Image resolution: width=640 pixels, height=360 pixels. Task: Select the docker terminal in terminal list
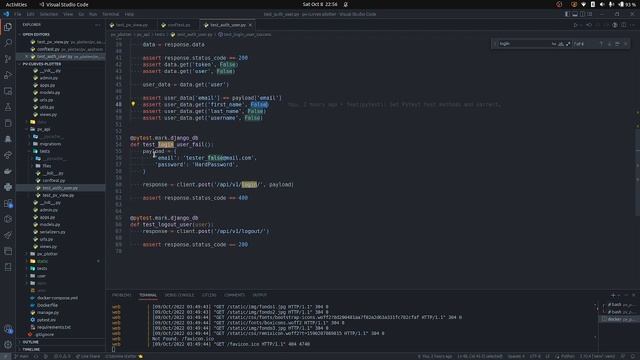click(619, 319)
